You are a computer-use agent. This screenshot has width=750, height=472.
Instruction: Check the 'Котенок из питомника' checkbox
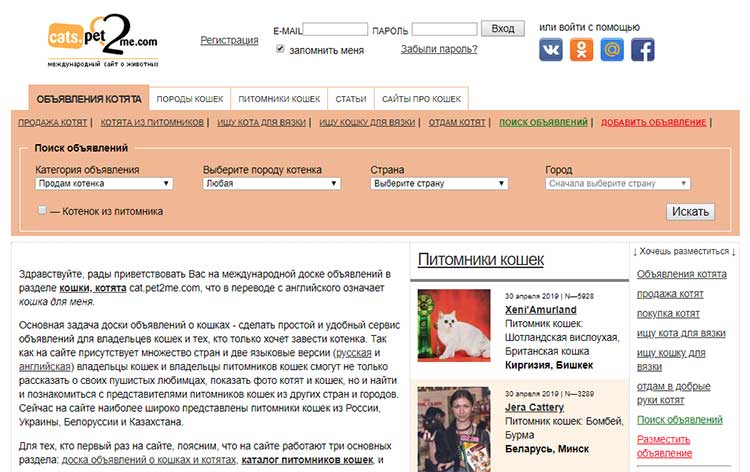point(42,210)
